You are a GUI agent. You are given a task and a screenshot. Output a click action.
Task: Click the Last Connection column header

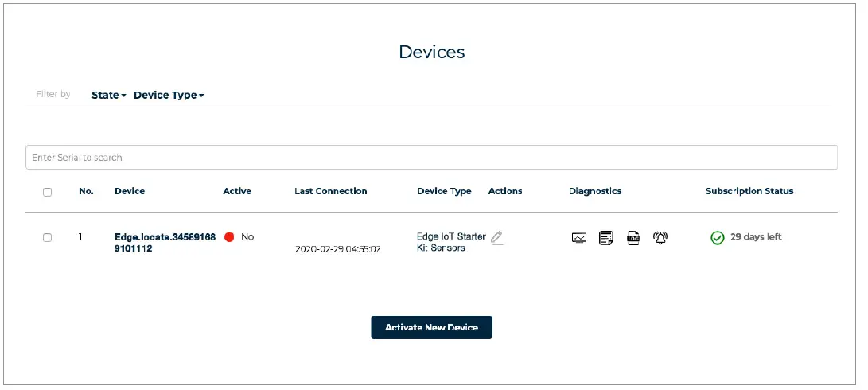click(x=330, y=191)
